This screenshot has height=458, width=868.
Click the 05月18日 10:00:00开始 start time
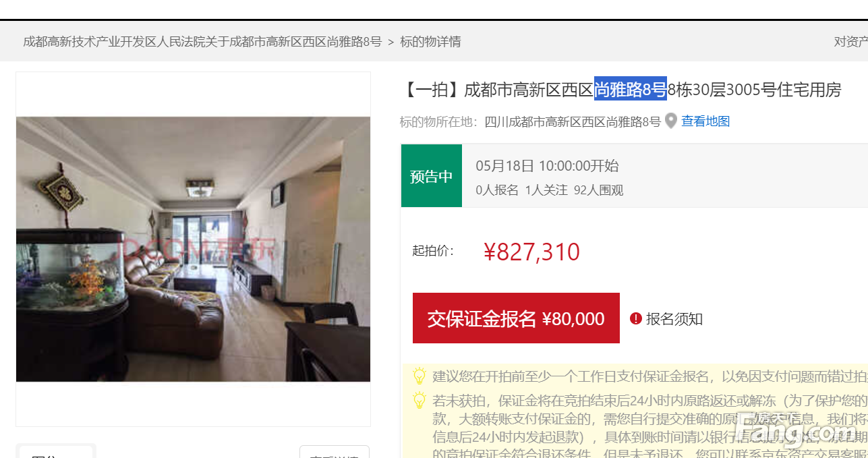[x=547, y=166]
